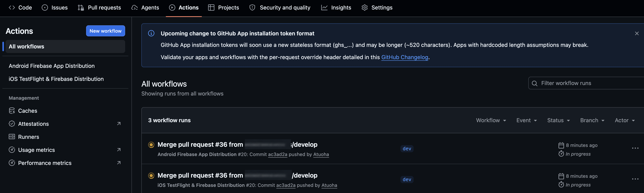
Task: Click the Code brackets icon
Action: (12, 8)
